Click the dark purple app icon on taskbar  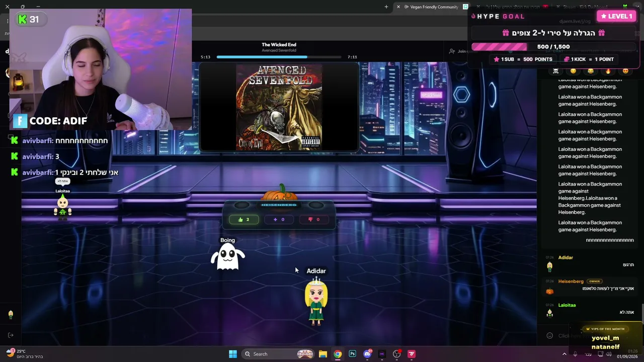pyautogui.click(x=382, y=354)
